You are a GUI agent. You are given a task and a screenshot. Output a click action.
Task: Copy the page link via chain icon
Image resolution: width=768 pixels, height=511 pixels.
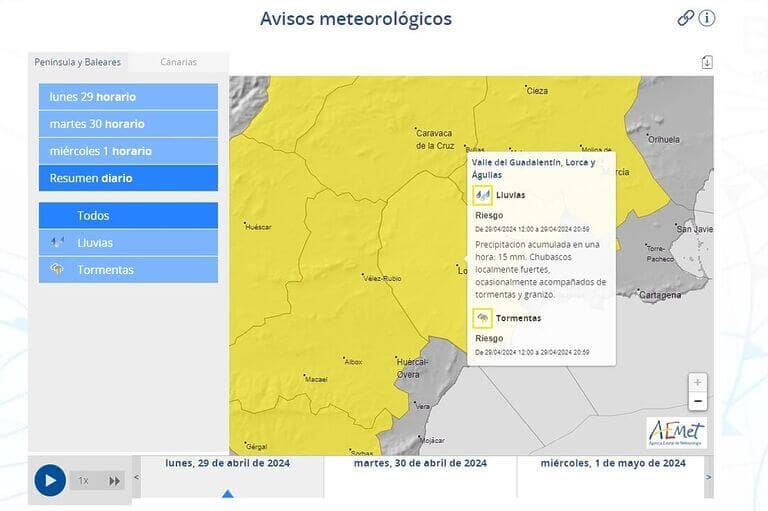click(685, 18)
